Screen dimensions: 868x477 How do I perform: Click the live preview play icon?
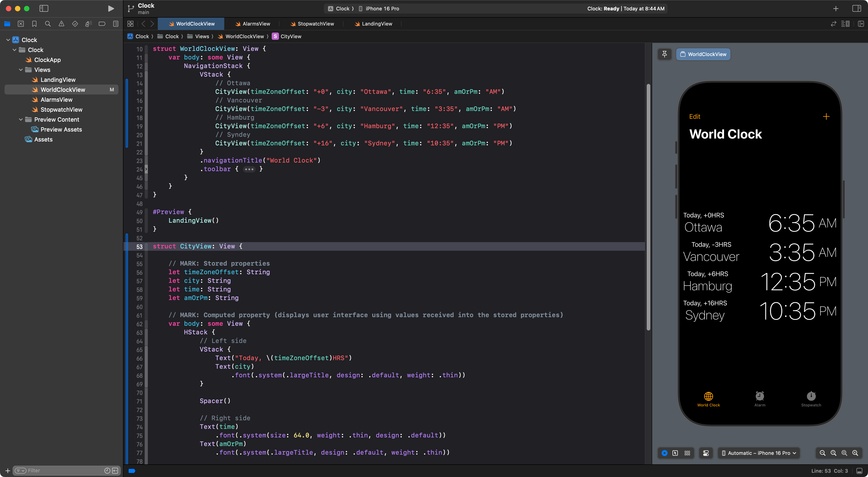[664, 453]
